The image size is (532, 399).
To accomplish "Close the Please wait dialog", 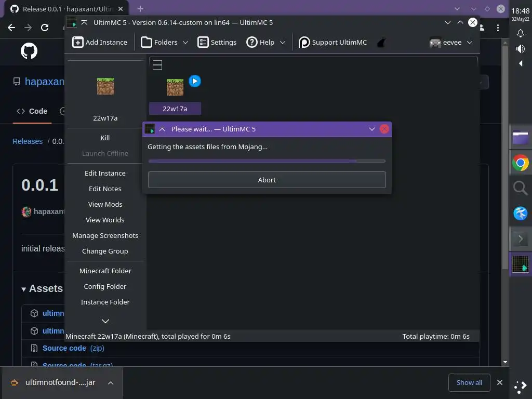I will (x=384, y=129).
